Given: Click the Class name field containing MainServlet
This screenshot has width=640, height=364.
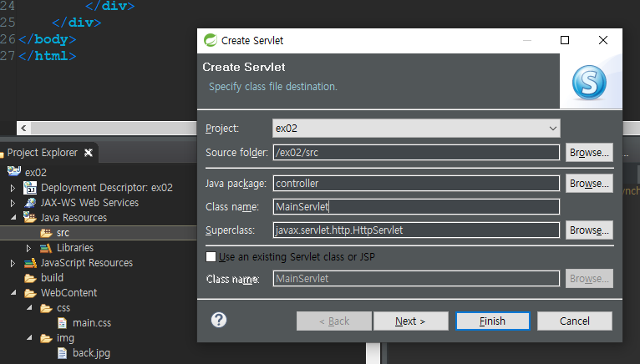Looking at the screenshot, I should coord(416,207).
